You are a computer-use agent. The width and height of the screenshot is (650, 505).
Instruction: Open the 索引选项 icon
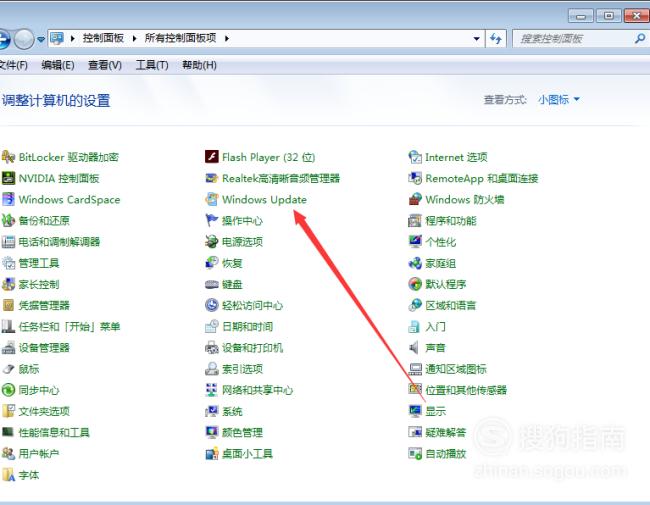pyautogui.click(x=211, y=369)
